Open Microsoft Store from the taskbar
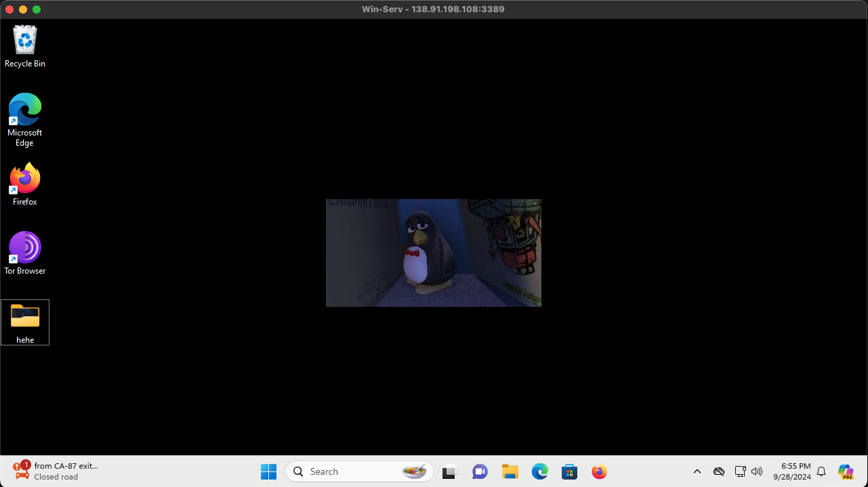The height and width of the screenshot is (487, 868). tap(569, 471)
